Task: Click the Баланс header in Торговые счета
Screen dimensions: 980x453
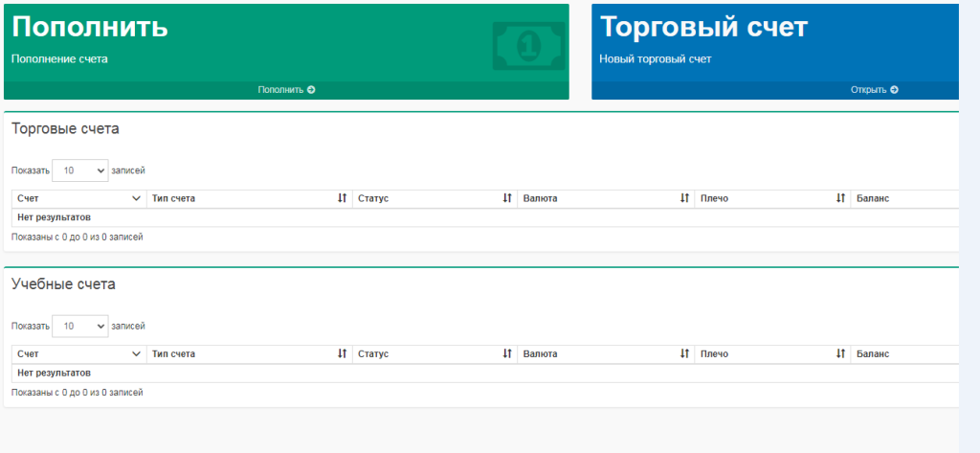Action: point(873,198)
